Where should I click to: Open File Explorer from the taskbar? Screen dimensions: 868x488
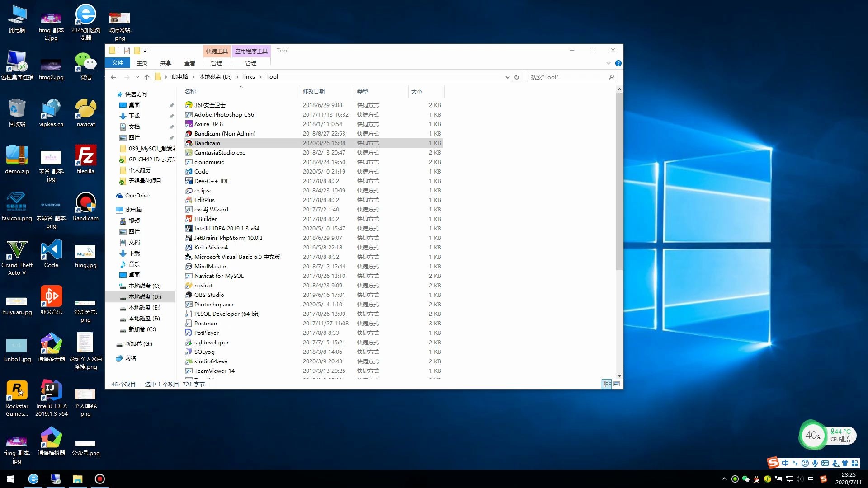78,479
